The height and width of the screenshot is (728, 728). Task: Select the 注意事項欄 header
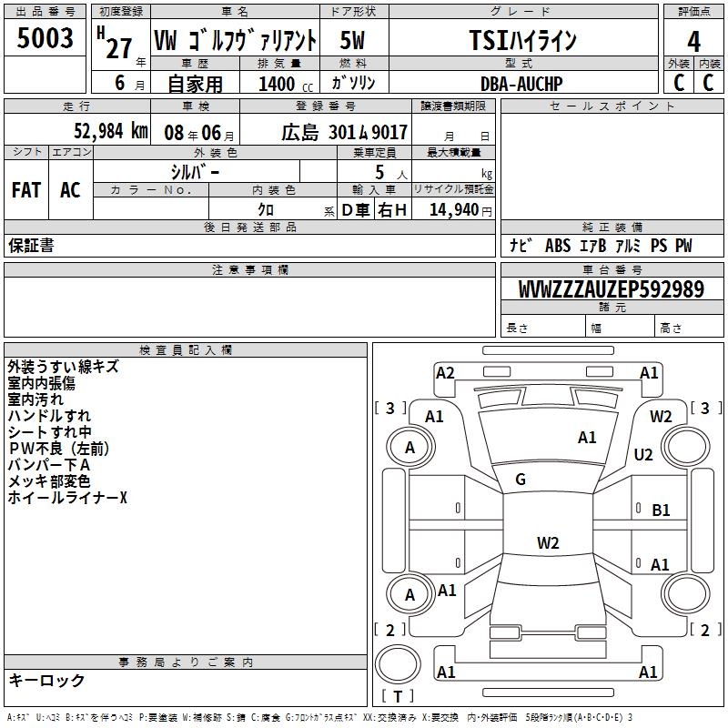pyautogui.click(x=249, y=269)
